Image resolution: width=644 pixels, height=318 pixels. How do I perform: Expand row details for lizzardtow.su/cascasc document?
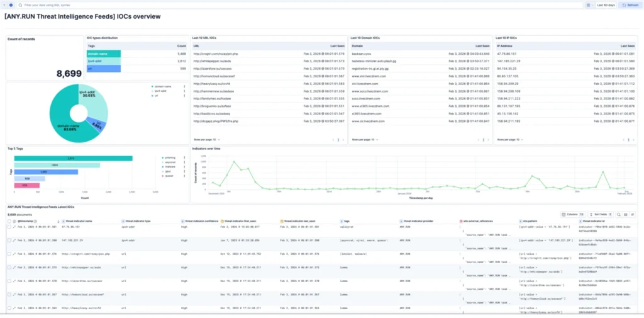pyautogui.click(x=14, y=281)
